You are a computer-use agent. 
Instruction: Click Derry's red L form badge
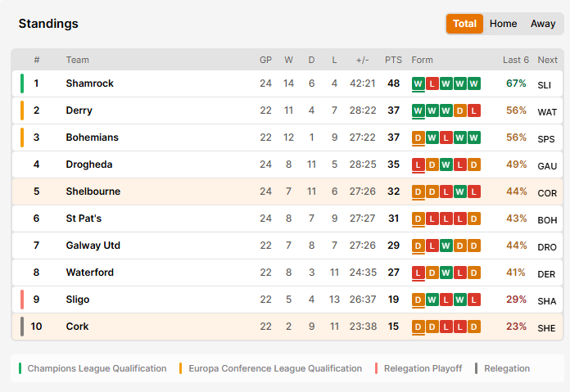pyautogui.click(x=473, y=110)
